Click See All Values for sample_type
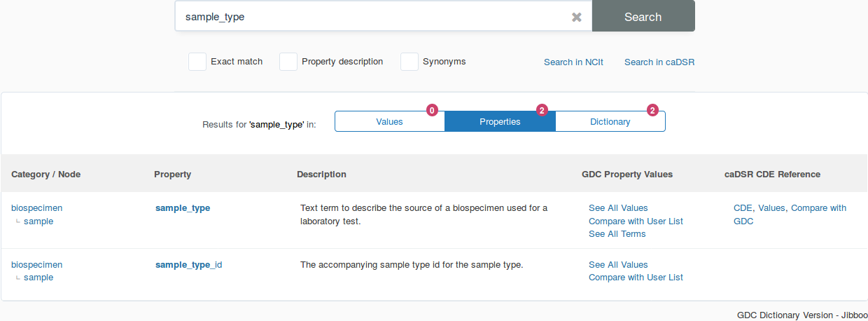This screenshot has width=868, height=321. coord(618,208)
